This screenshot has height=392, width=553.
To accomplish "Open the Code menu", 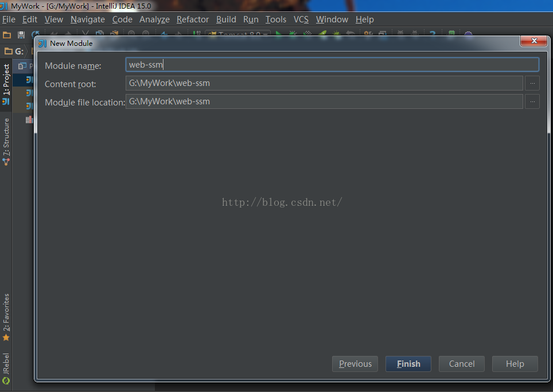I will (122, 19).
